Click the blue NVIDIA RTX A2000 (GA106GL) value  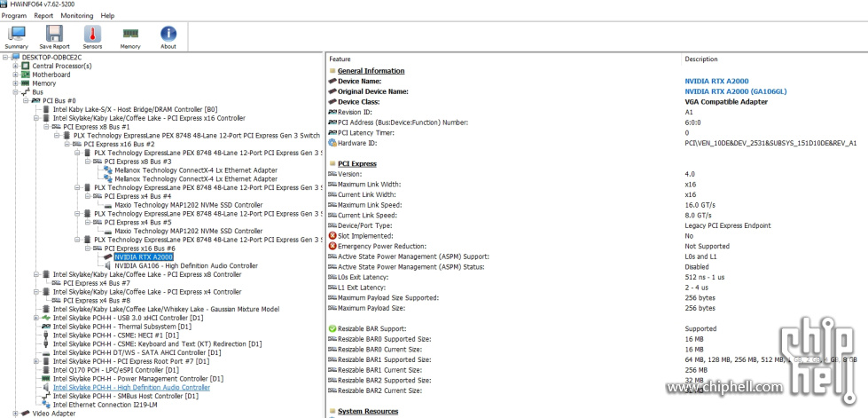pyautogui.click(x=736, y=91)
